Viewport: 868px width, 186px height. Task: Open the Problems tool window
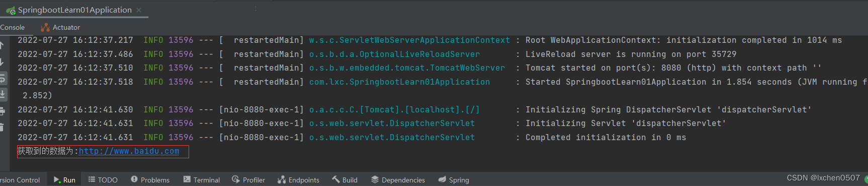tap(150, 180)
